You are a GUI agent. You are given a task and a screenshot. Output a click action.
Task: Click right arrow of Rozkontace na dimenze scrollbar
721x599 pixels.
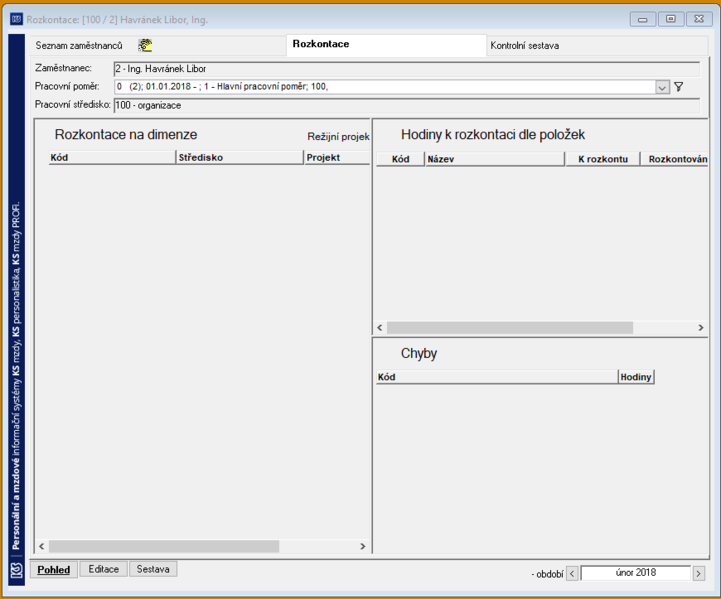point(363,546)
